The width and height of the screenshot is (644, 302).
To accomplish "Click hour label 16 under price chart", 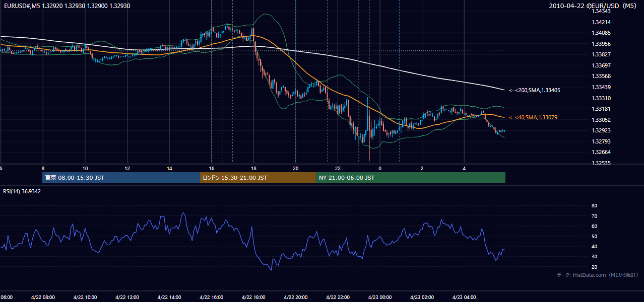I will click(212, 168).
